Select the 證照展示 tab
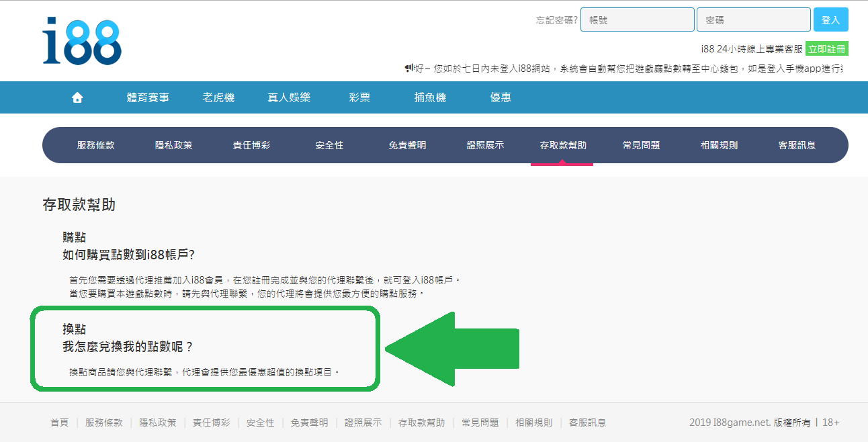Image resolution: width=868 pixels, height=442 pixels. 485,145
